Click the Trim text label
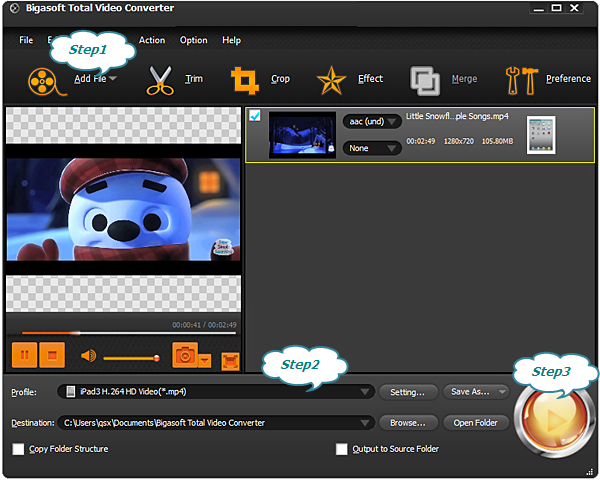 click(x=194, y=79)
